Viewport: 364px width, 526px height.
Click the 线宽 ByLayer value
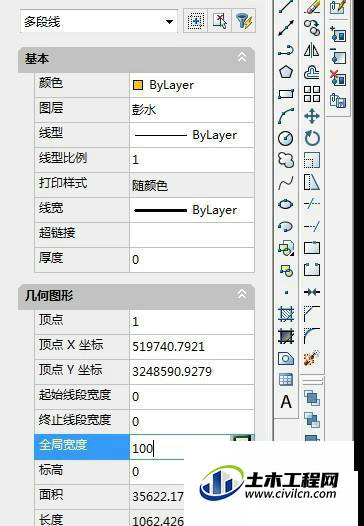192,210
